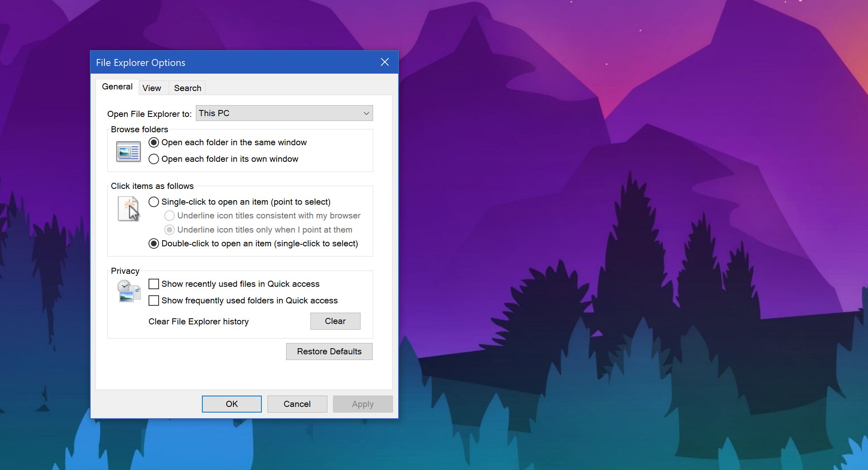
Task: Click the 'Browse folders' group label
Action: coord(139,129)
